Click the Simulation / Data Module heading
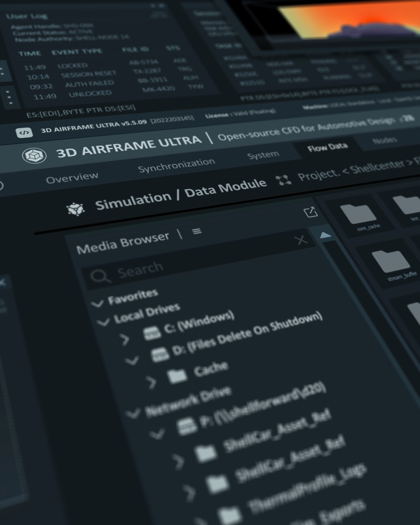The width and height of the screenshot is (420, 525). 180,193
